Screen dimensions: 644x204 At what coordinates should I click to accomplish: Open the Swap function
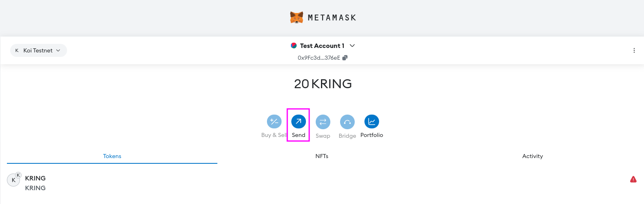(x=323, y=122)
